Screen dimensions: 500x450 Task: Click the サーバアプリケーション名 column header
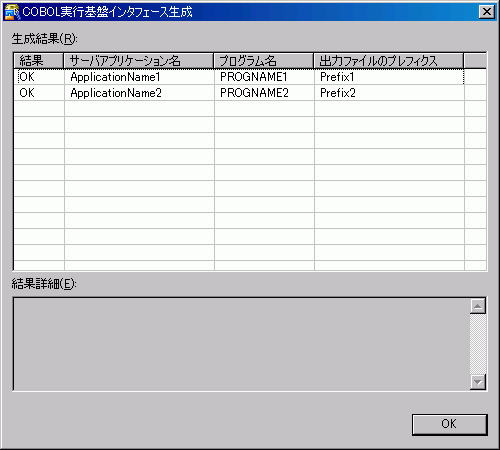(x=139, y=61)
